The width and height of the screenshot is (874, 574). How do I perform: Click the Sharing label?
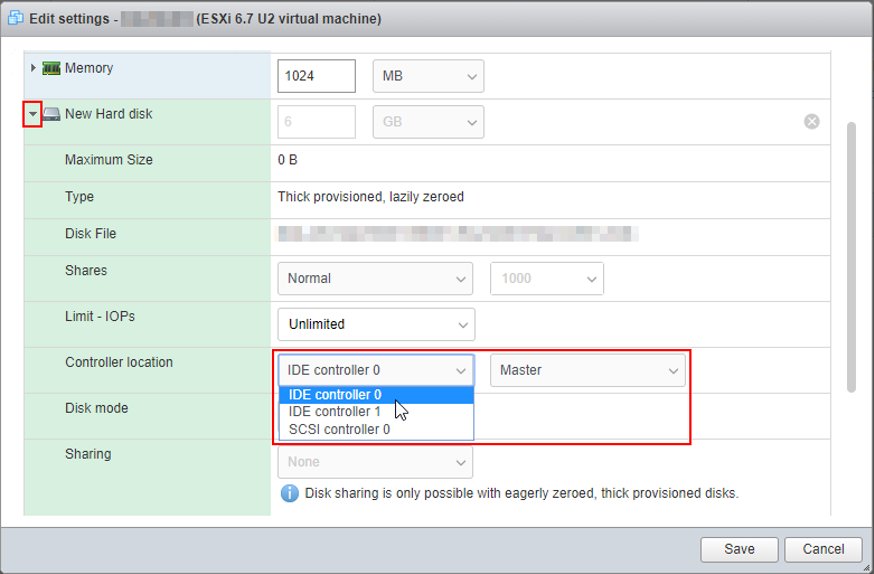pos(88,454)
